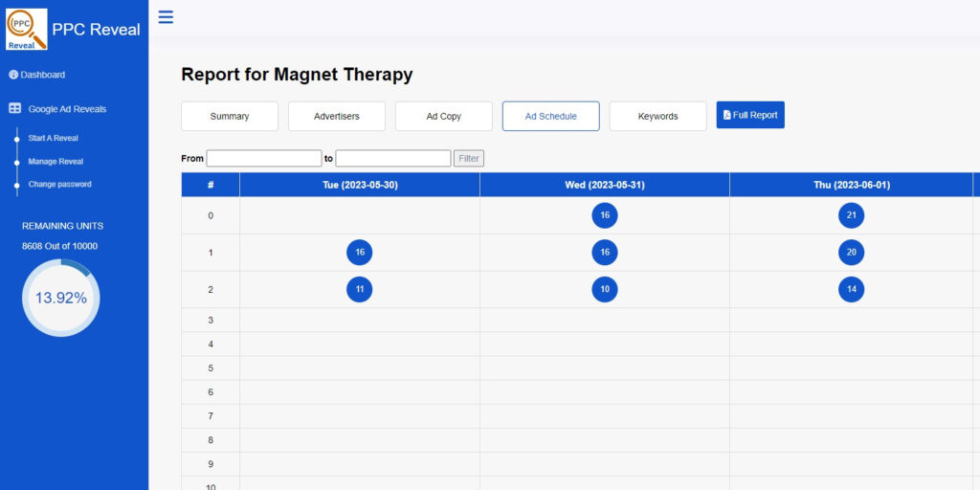Click the 11 bubble under Tuesday
980x490 pixels.
pos(359,289)
